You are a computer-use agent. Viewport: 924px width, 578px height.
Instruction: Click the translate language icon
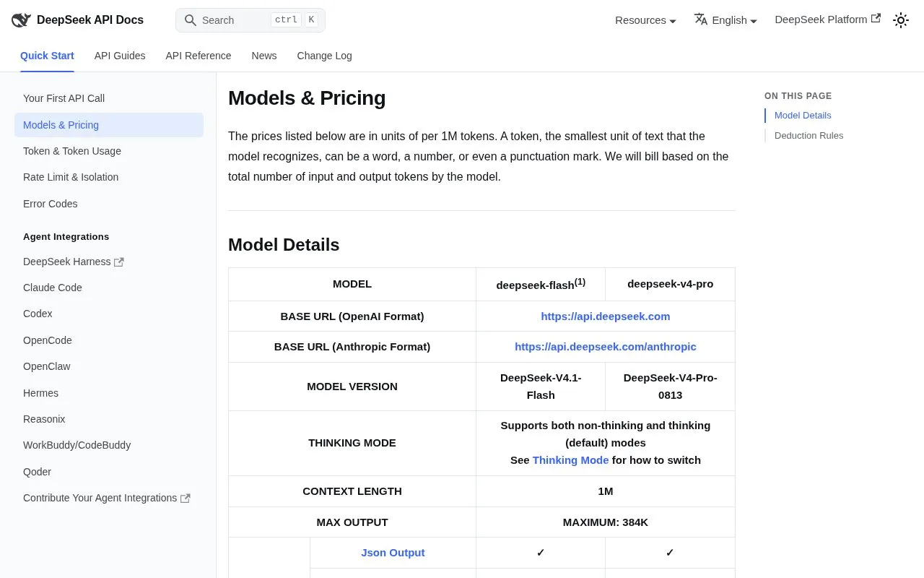[701, 20]
